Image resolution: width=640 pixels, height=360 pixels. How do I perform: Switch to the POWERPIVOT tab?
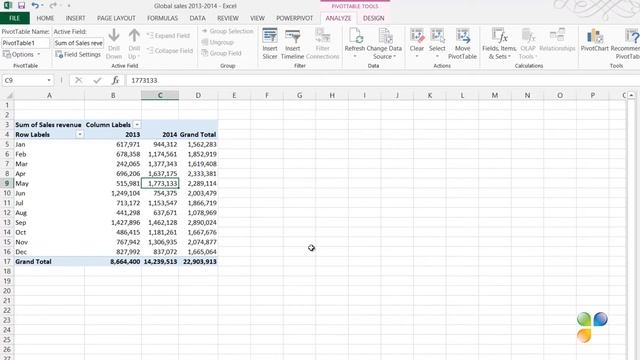click(294, 18)
